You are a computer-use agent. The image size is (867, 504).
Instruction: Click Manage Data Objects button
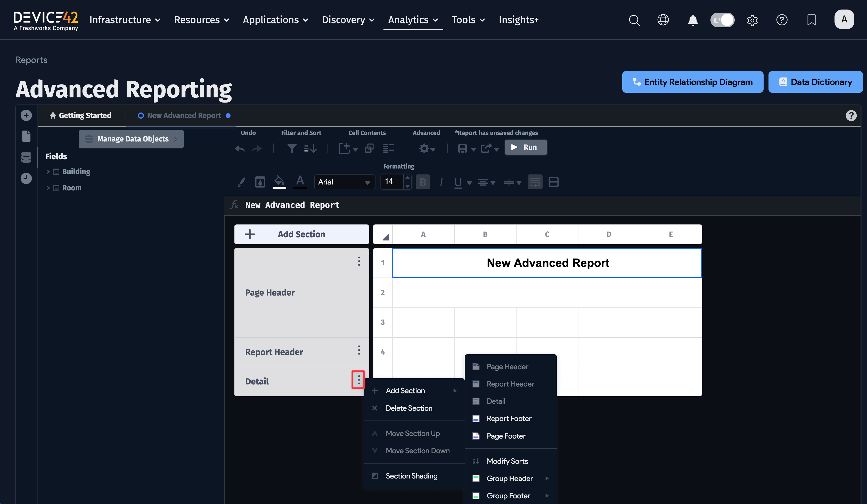131,139
